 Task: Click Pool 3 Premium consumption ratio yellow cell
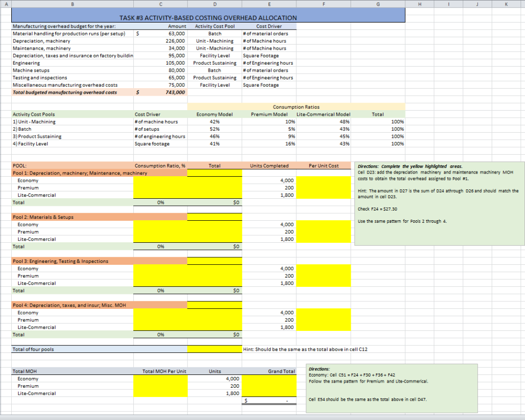click(x=160, y=276)
